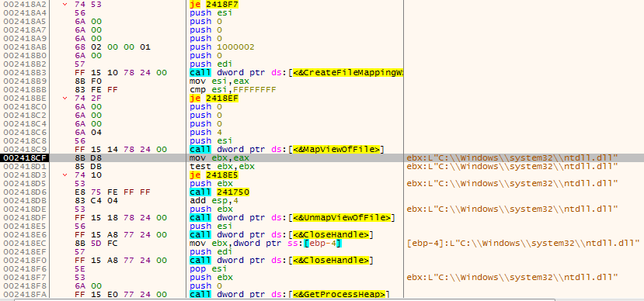Click the 'je 2418EF' instruction

pos(214,98)
